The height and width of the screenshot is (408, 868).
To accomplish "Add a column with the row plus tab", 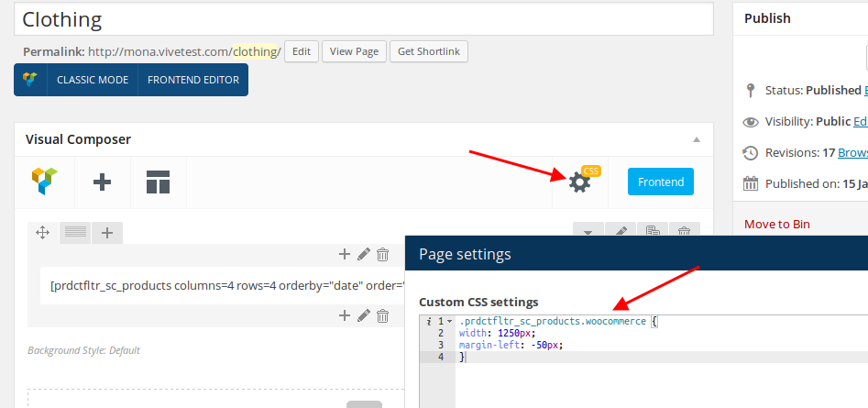I will [107, 233].
